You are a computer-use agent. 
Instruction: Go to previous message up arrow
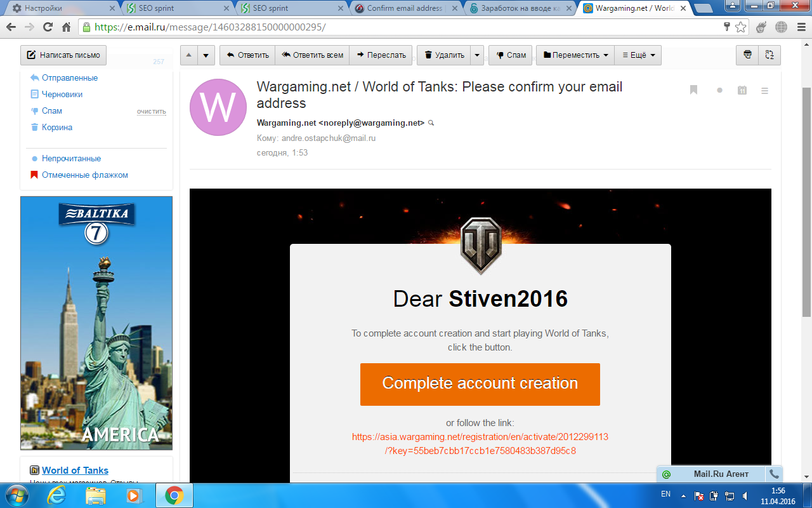[x=189, y=55]
